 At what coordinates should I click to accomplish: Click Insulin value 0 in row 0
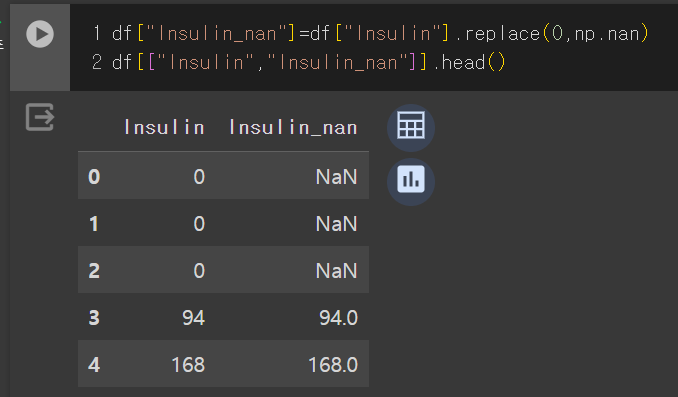coord(199,177)
